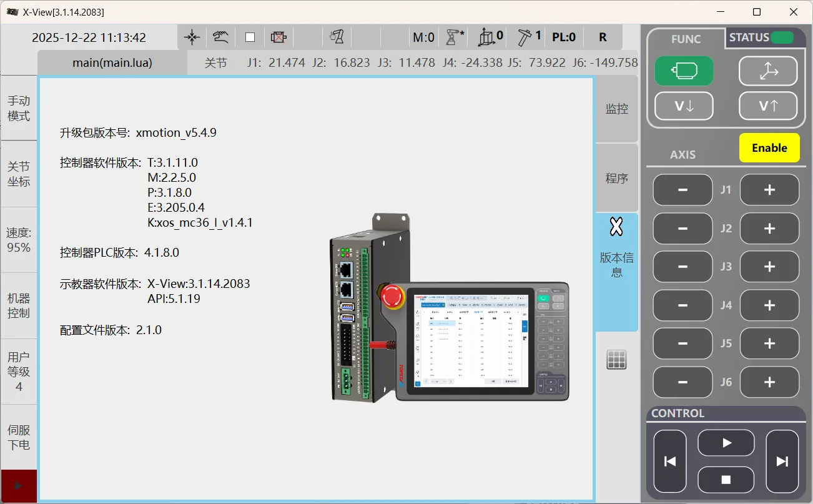Viewport: 813px width, 504px height.
Task: Toggle the green STATUS indicator
Action: (x=782, y=37)
